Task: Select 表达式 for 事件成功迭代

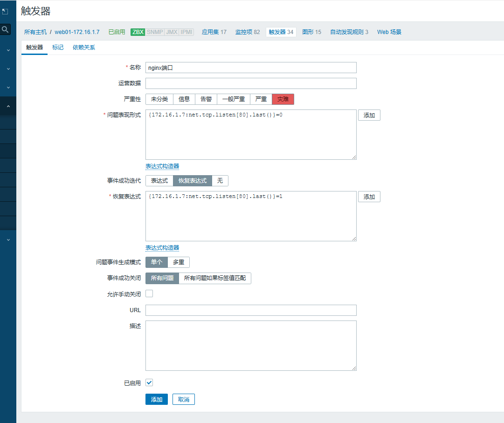Action: point(159,180)
